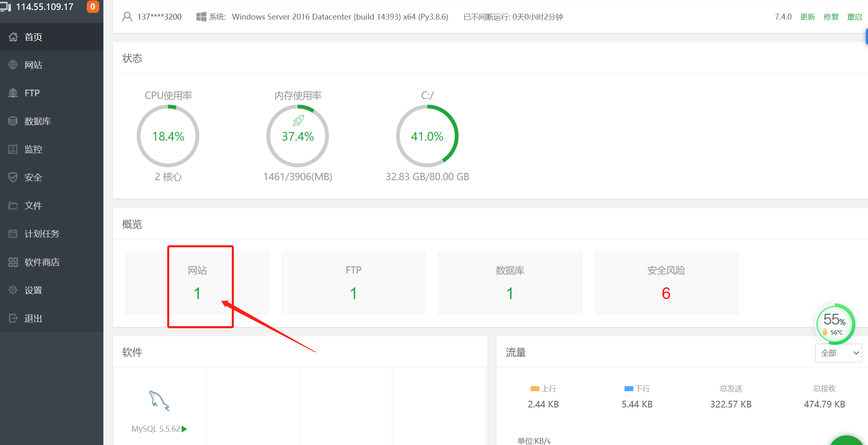Click the chart icon beside 监控
The image size is (868, 445).
(13, 149)
